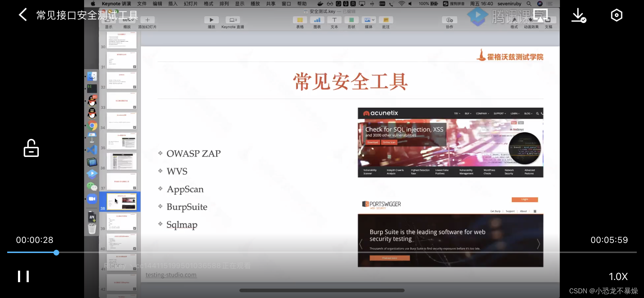This screenshot has height=298, width=644.
Task: Open Terminal from the Dock
Action: (92, 89)
